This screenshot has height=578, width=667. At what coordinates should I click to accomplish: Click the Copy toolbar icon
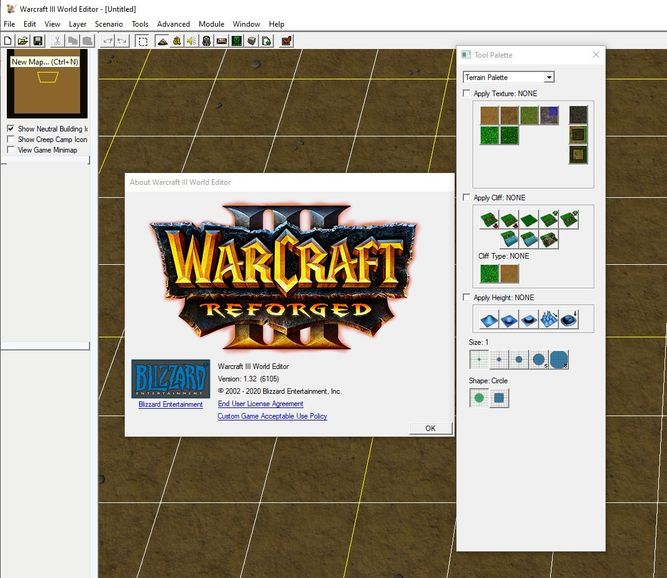click(x=72, y=41)
